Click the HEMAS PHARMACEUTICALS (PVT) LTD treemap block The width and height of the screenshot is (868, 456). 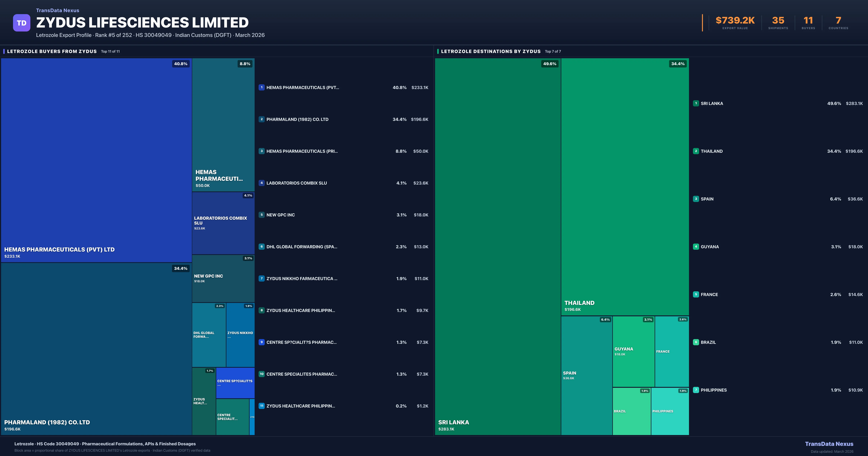pyautogui.click(x=96, y=159)
